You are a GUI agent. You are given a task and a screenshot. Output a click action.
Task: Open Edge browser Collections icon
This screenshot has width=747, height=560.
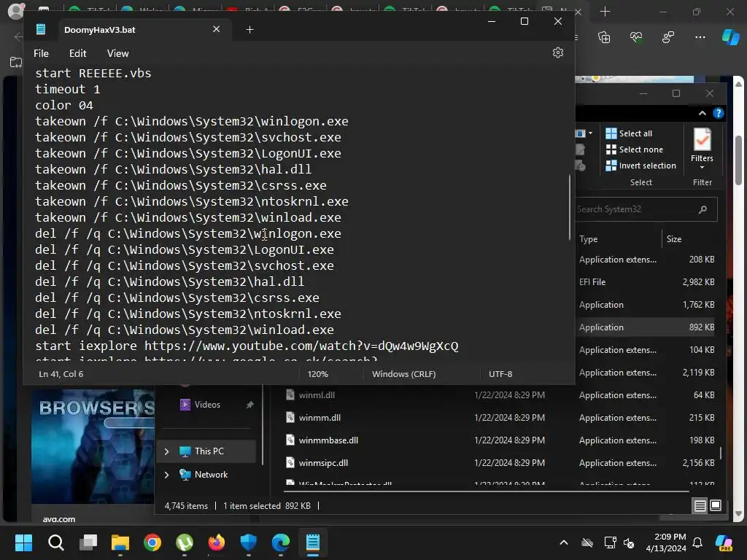coord(604,37)
